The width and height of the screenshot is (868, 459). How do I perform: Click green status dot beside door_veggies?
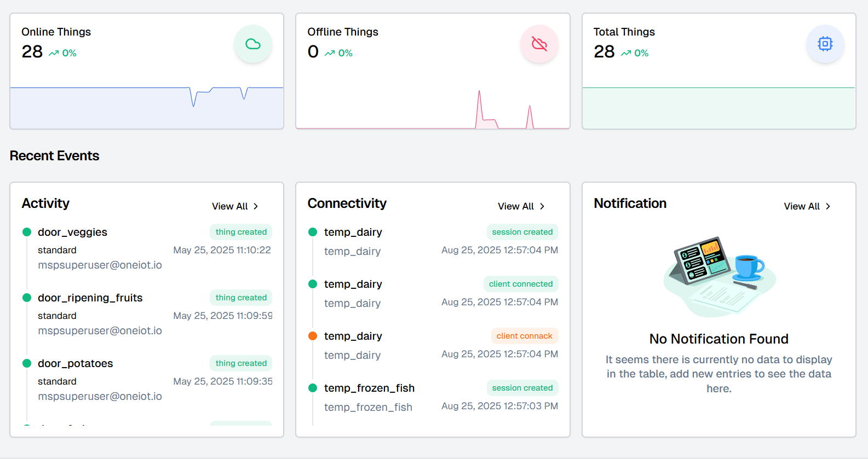click(27, 232)
